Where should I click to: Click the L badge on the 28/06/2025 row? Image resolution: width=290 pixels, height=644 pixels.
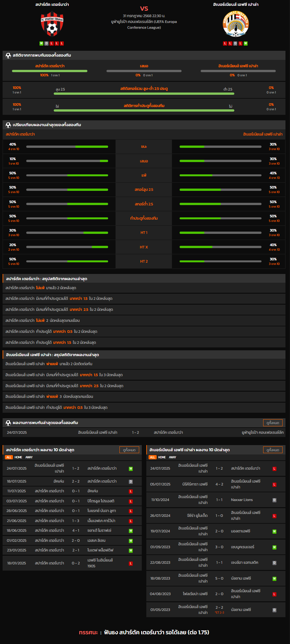tap(131, 511)
